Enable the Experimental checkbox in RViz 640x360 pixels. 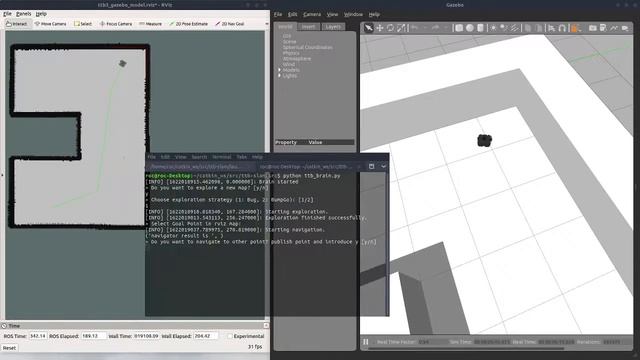(x=230, y=336)
